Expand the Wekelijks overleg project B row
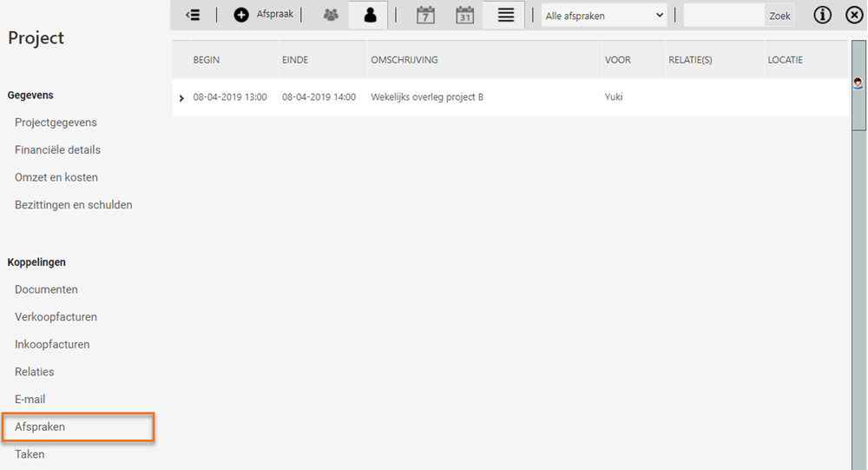Viewport: 868px width, 470px height. [181, 98]
